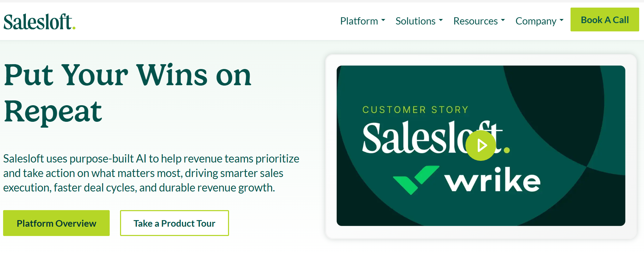
Task: Click the caret arrow beside Platform
Action: pyautogui.click(x=383, y=20)
